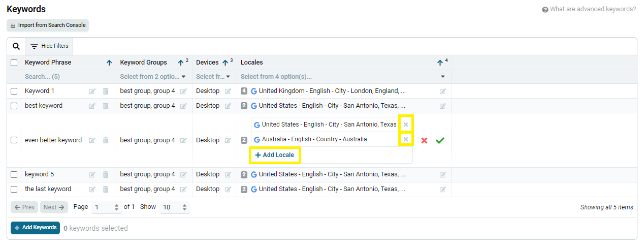Edit locales for 'best keyword'

[443, 106]
